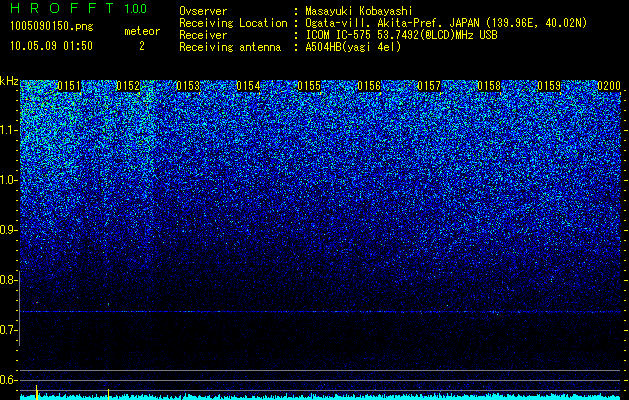Click the HROFFT title text
The height and width of the screenshot is (400, 629).
[62, 8]
